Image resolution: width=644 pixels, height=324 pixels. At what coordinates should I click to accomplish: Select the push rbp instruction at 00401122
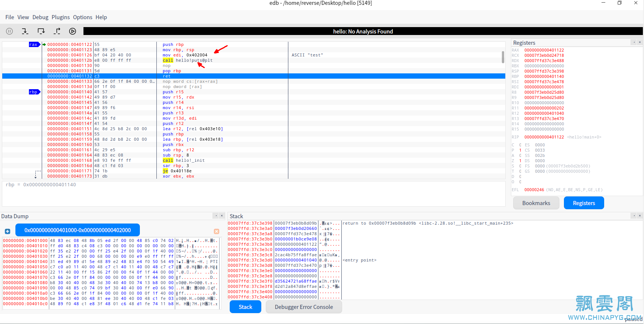pyautogui.click(x=173, y=44)
